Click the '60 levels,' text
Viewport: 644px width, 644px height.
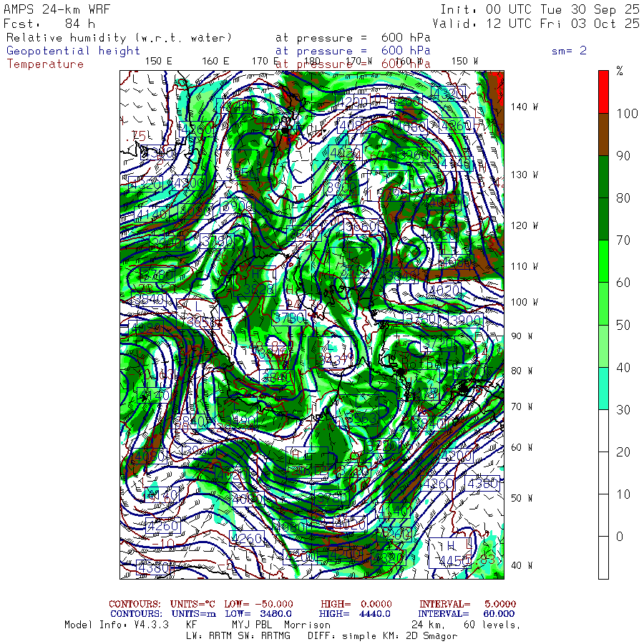pos(492,625)
